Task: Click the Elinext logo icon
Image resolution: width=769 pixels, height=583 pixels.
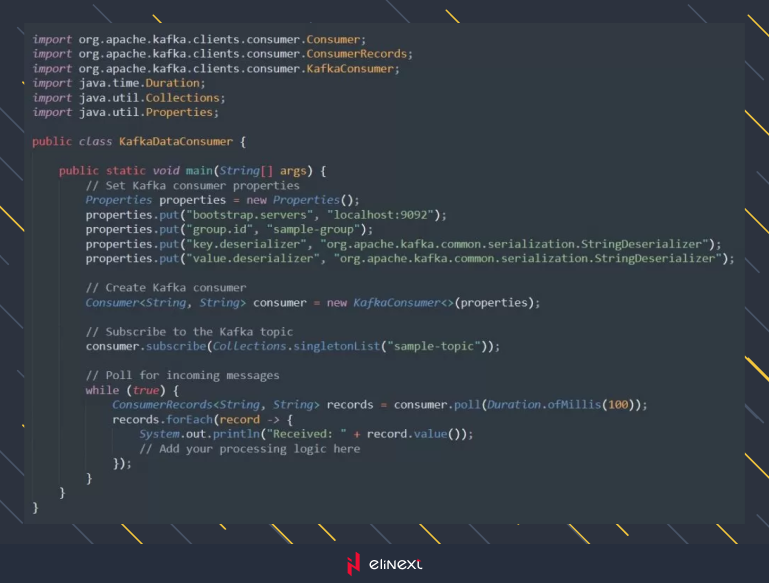Action: pos(352,564)
